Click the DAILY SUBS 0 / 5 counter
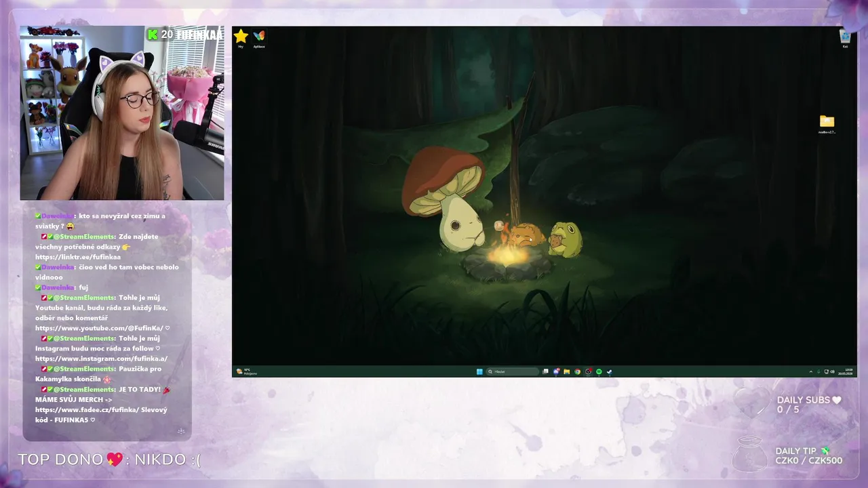 click(809, 405)
